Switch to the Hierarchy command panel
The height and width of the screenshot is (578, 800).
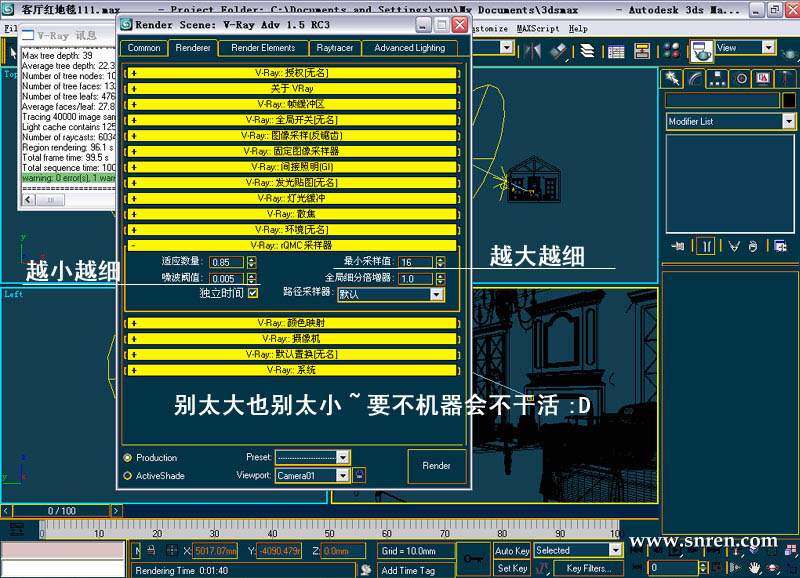[x=718, y=78]
